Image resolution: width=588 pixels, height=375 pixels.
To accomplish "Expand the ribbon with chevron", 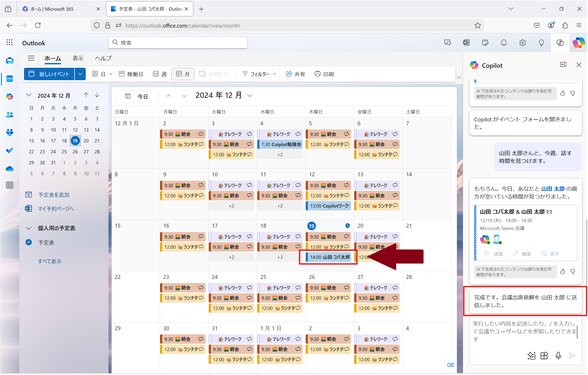I will click(459, 77).
